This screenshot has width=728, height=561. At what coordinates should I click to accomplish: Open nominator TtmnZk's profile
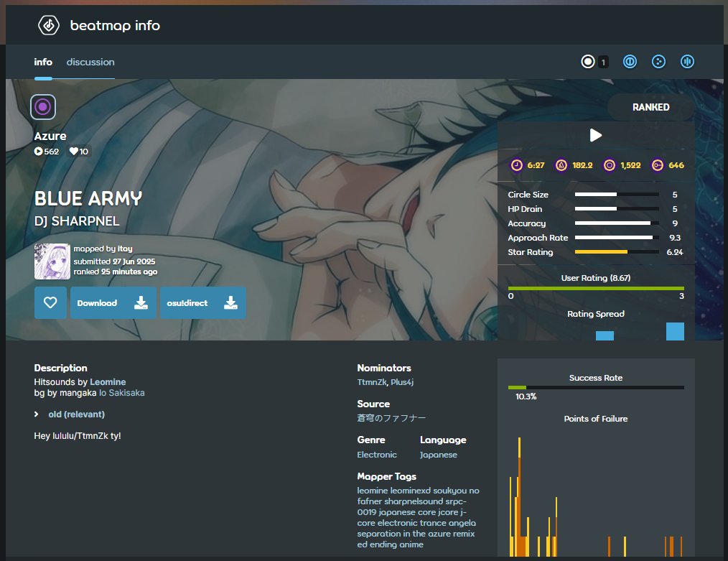[x=371, y=382]
